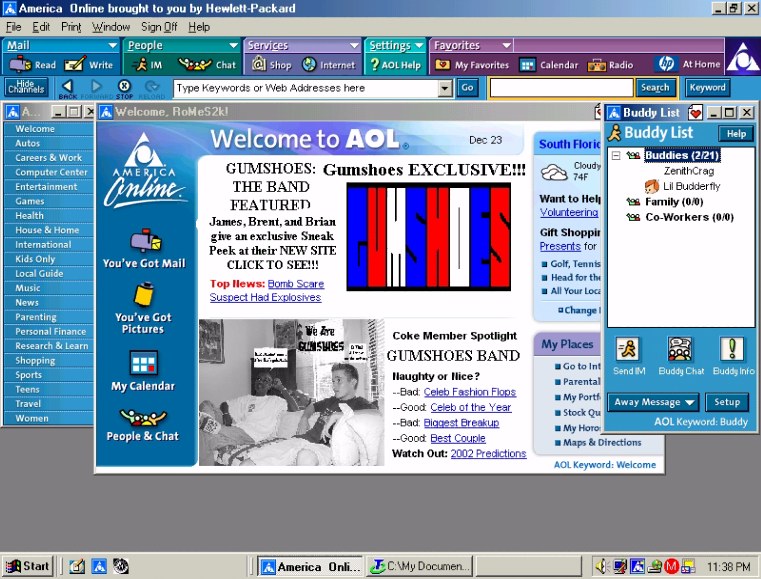Open the Celeb Fashion Flops link
Screen dimensions: 761x579
469,392
